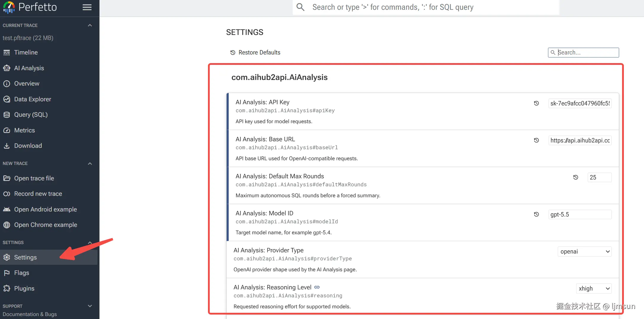Screen dimensions: 644x319
Task: Click the Perfetto logo icon
Action: (x=9, y=7)
